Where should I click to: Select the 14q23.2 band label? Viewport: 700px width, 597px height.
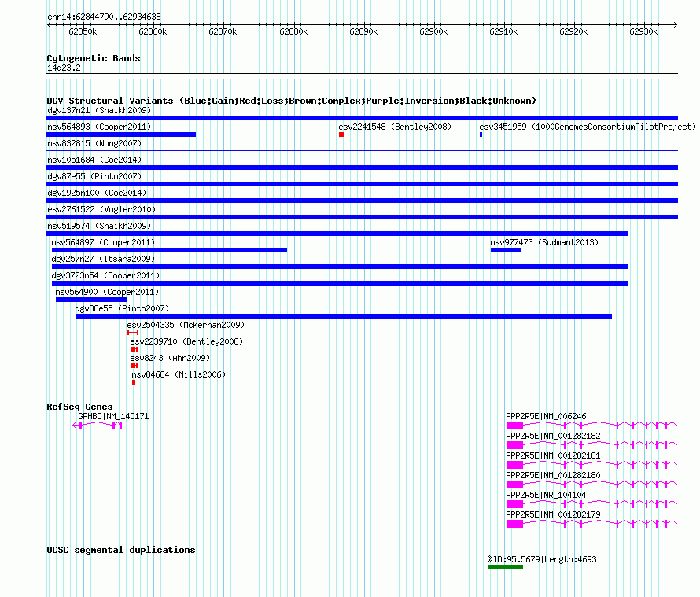click(x=64, y=68)
